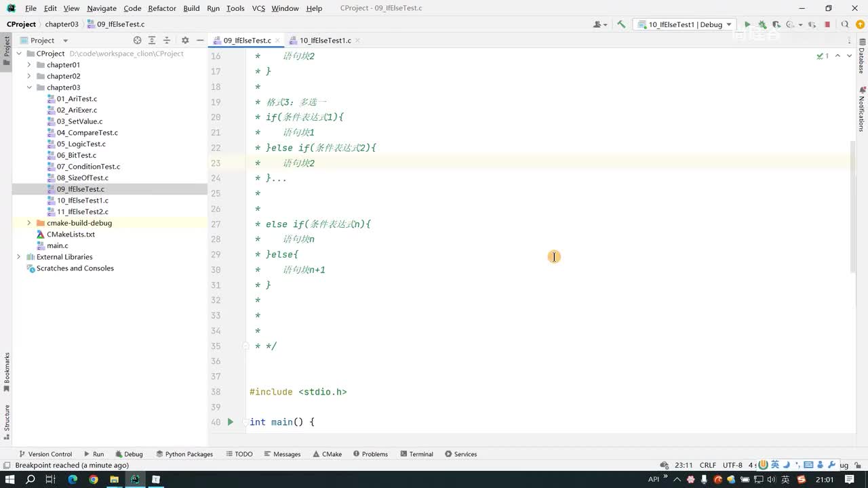Open File Explorer from taskbar
Screen dimensions: 868x488
tap(114, 479)
